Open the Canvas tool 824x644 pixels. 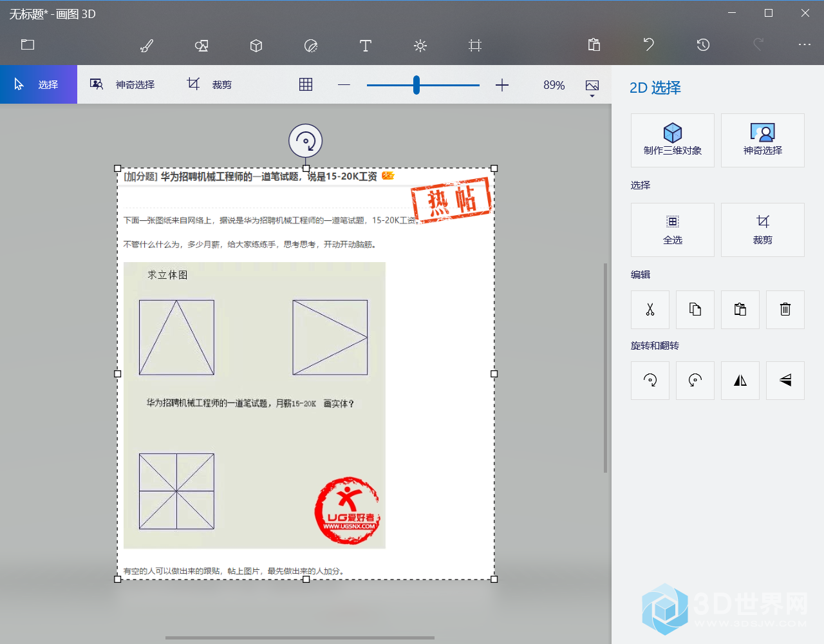pos(475,45)
